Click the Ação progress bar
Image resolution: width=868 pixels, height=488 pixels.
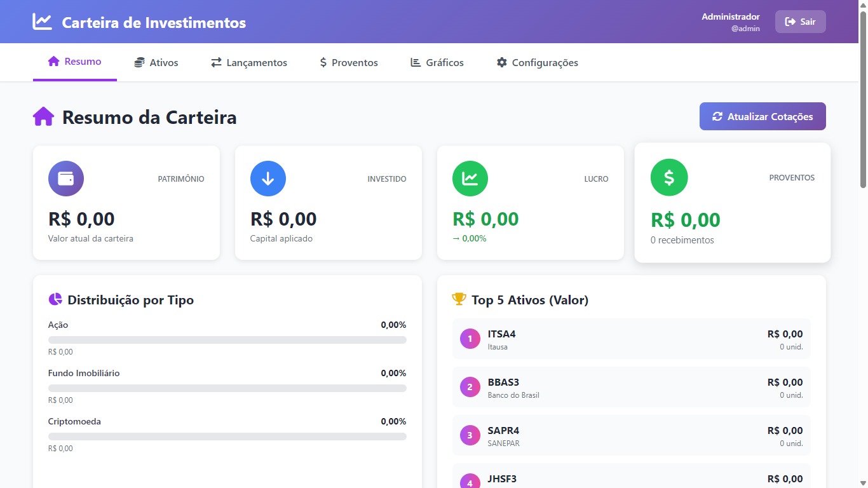tap(227, 340)
